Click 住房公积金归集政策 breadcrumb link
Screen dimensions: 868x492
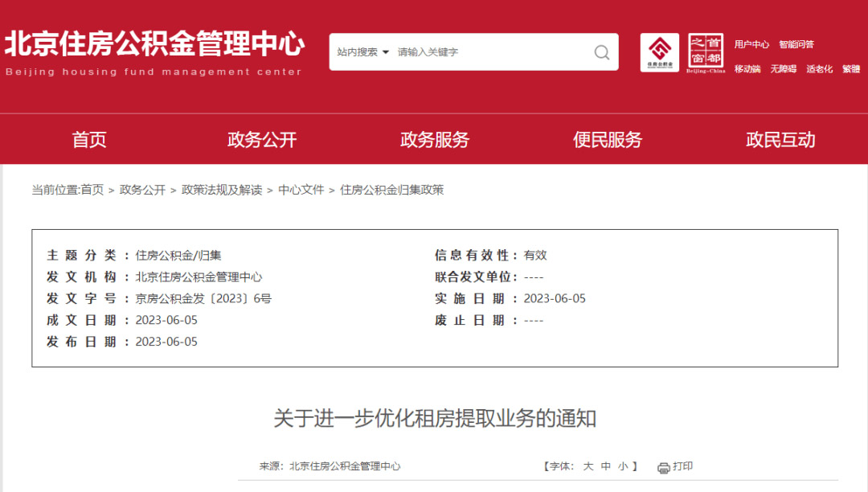point(391,190)
